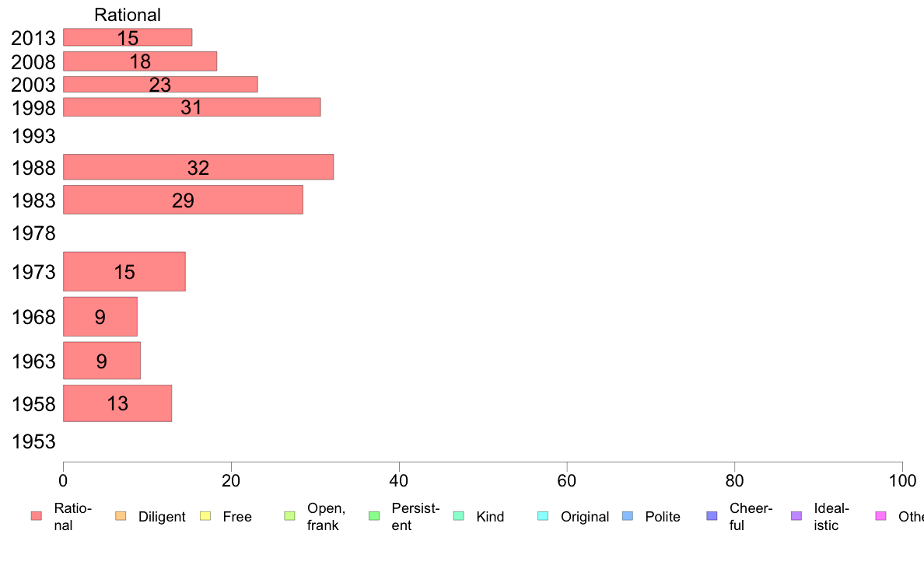Select the Persistent green legend swatch

[x=374, y=516]
